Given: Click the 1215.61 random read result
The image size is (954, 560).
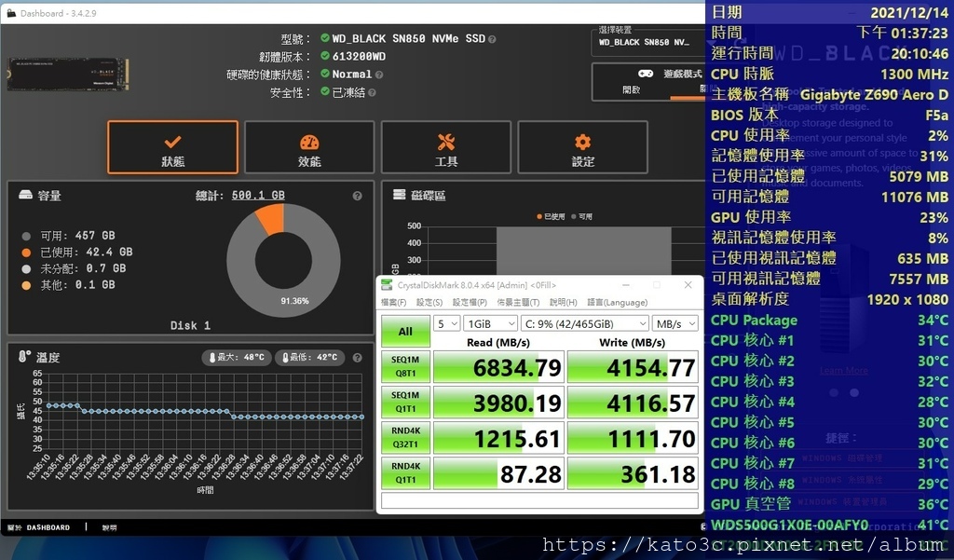Looking at the screenshot, I should pyautogui.click(x=498, y=438).
